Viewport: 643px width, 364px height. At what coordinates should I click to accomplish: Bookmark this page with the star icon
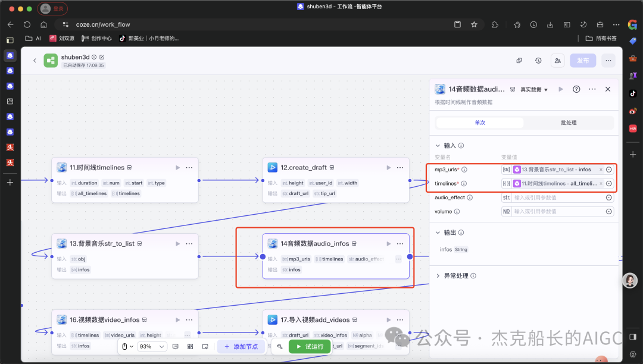[474, 24]
